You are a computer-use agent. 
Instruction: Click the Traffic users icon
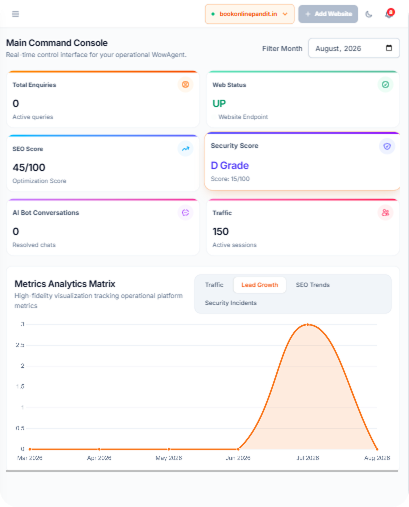[385, 213]
